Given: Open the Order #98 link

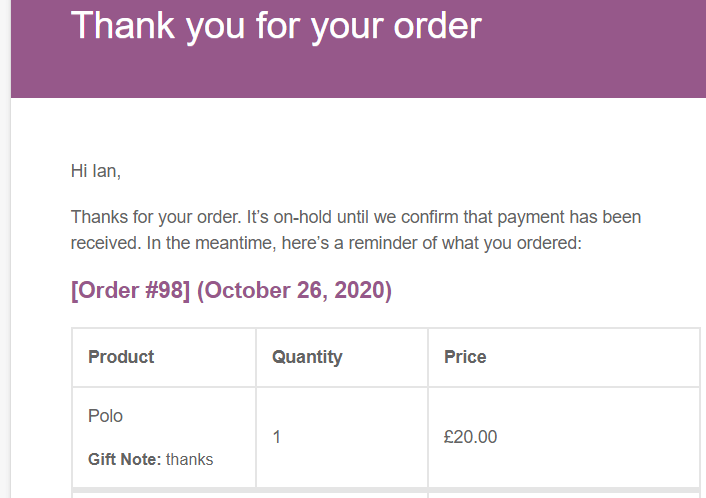Looking at the screenshot, I should (131, 290).
